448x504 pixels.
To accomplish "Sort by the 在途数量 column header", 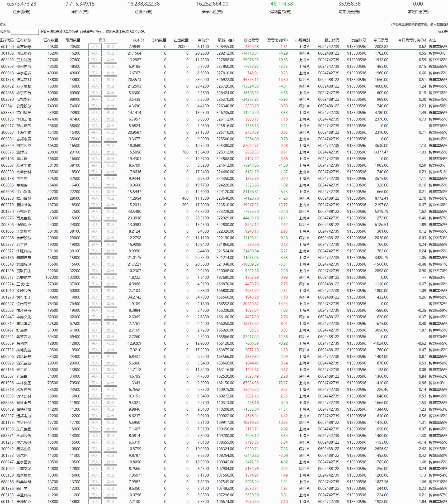I will tap(181, 40).
